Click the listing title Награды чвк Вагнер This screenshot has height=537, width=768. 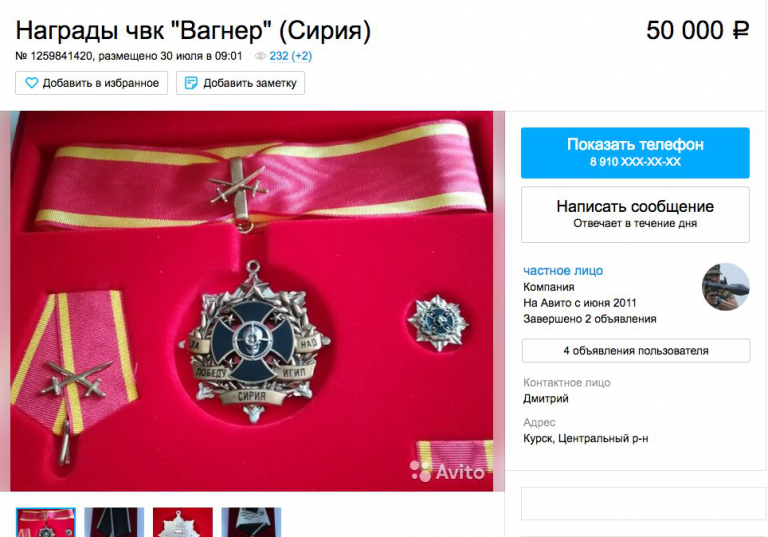coord(193,30)
